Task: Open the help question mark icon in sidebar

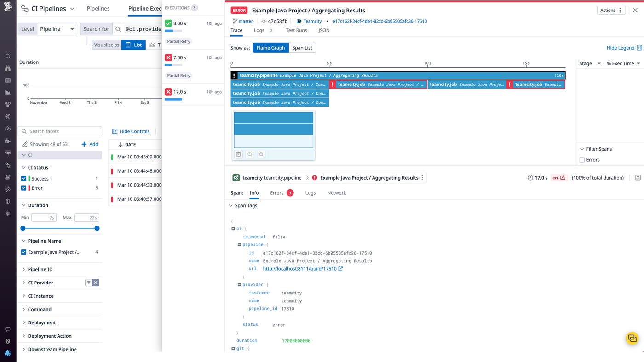Action: 7,341
